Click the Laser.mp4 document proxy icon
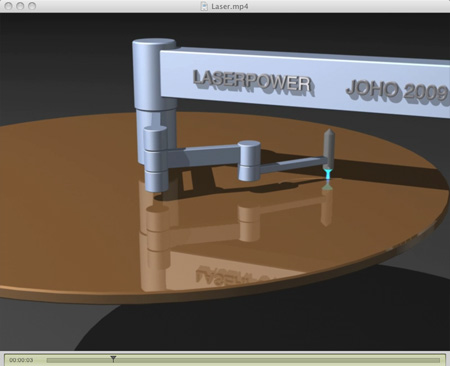Image resolution: width=450 pixels, height=366 pixels. pyautogui.click(x=204, y=6)
